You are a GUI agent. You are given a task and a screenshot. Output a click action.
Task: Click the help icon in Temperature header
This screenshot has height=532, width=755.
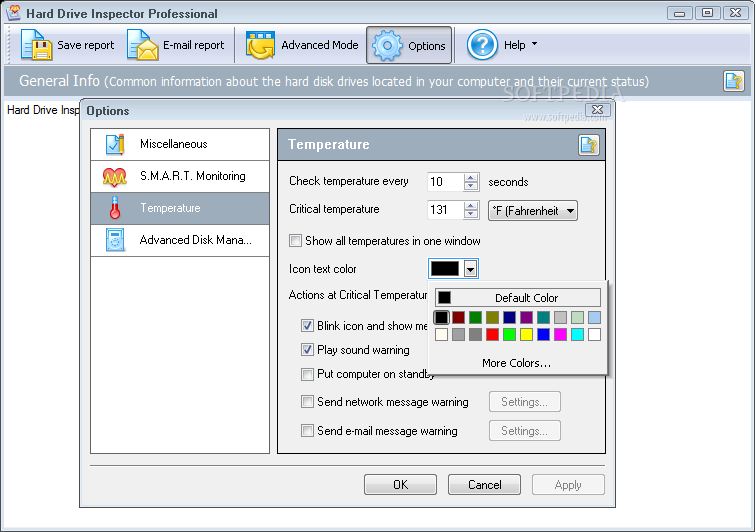[x=589, y=145]
